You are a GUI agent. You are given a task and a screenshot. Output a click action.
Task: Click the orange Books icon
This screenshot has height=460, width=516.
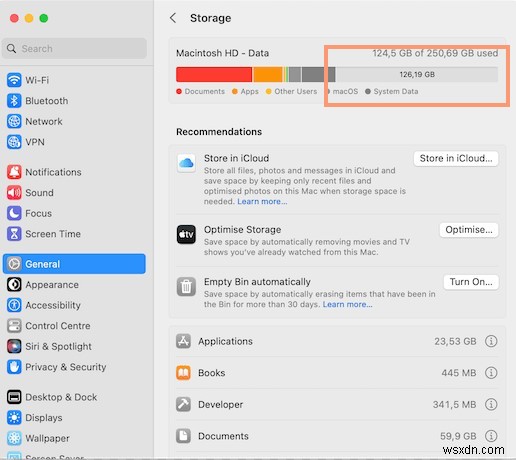[183, 373]
